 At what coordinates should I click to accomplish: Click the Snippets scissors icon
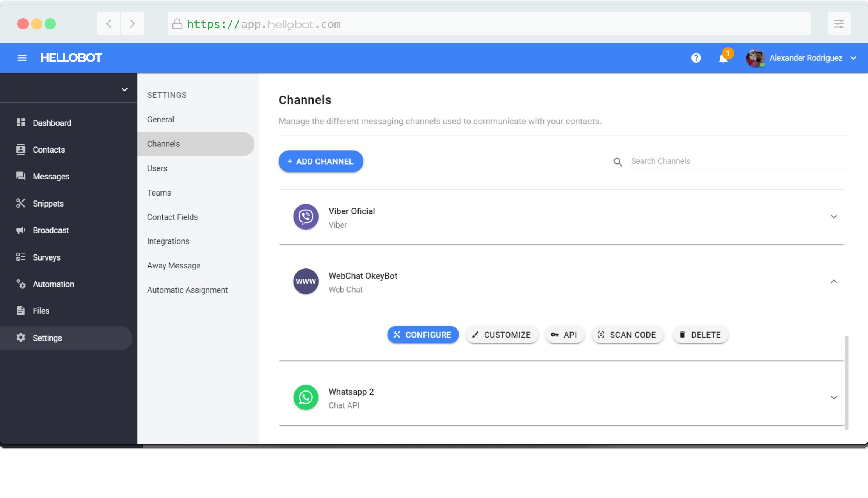[x=21, y=203]
